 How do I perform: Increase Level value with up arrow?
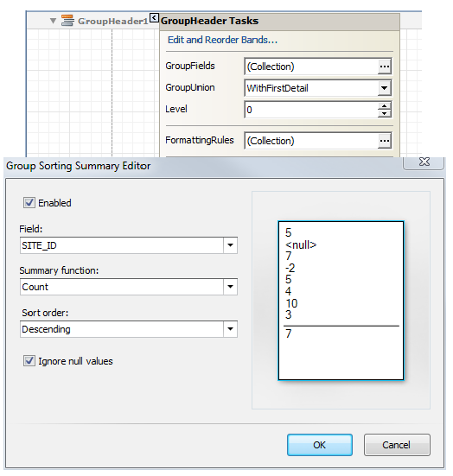tap(385, 106)
